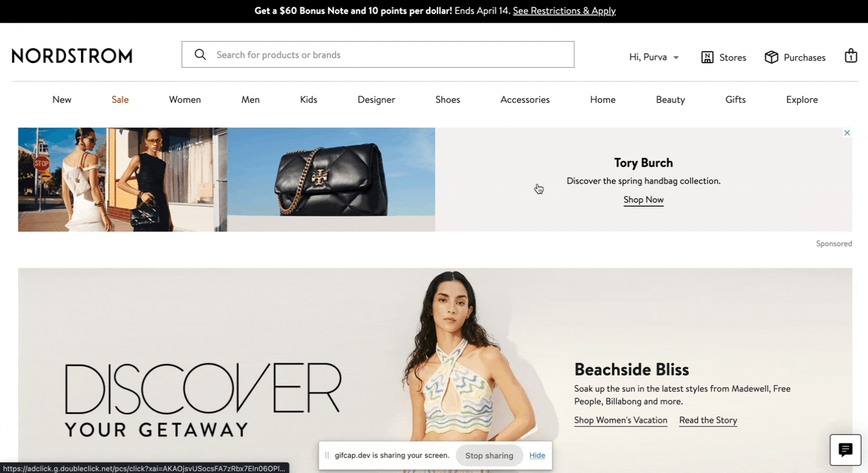Open See Restrictions & Apply link
The height and width of the screenshot is (473, 868).
click(x=564, y=10)
